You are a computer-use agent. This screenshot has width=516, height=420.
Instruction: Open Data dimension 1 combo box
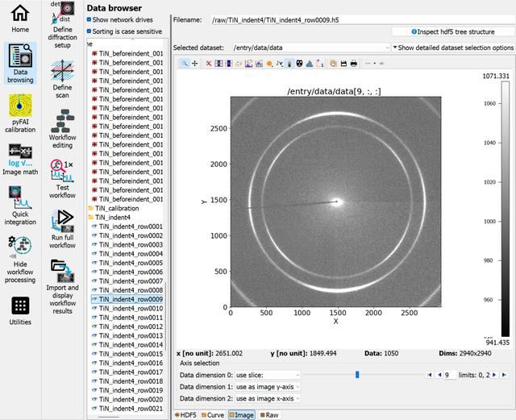point(268,387)
